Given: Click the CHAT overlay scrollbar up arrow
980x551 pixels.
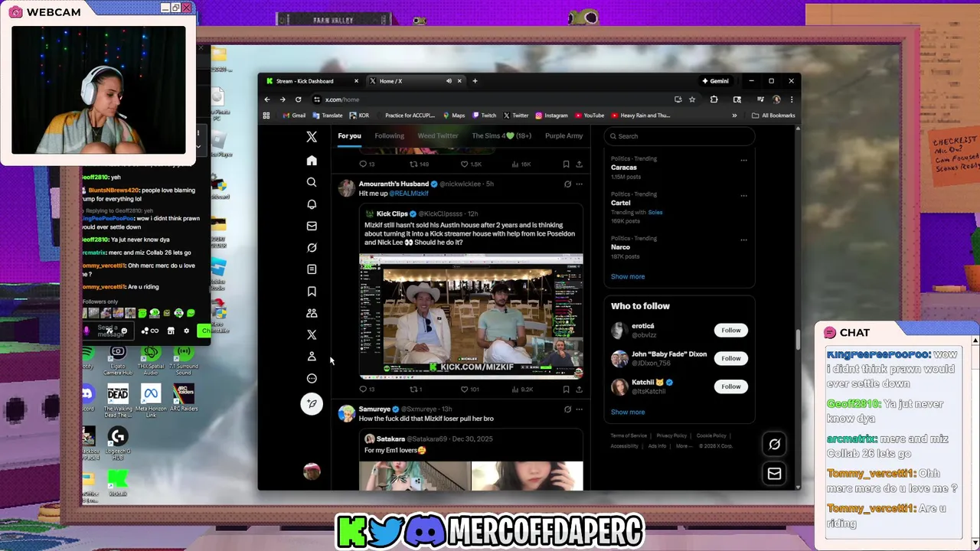Looking at the screenshot, I should point(975,341).
